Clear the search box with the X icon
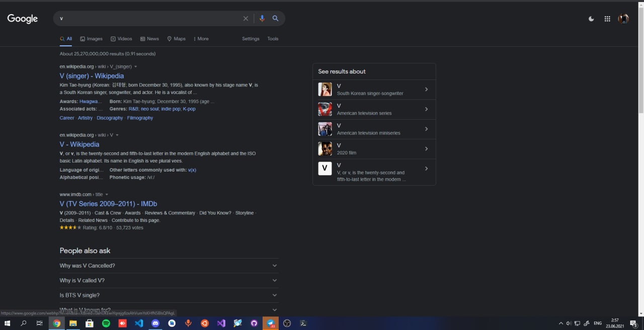 point(246,19)
